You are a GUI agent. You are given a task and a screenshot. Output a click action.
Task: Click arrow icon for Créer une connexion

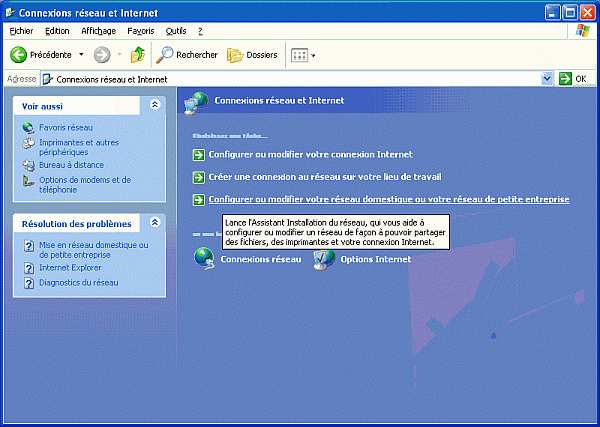199,177
